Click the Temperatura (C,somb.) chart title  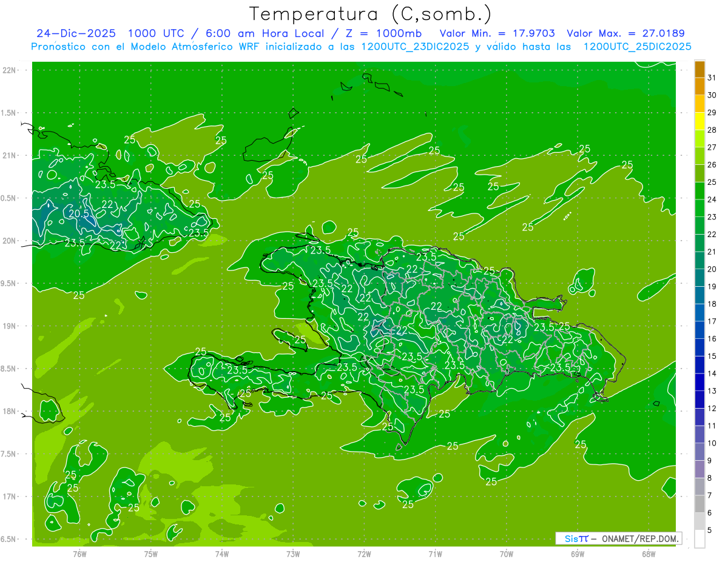click(x=371, y=14)
